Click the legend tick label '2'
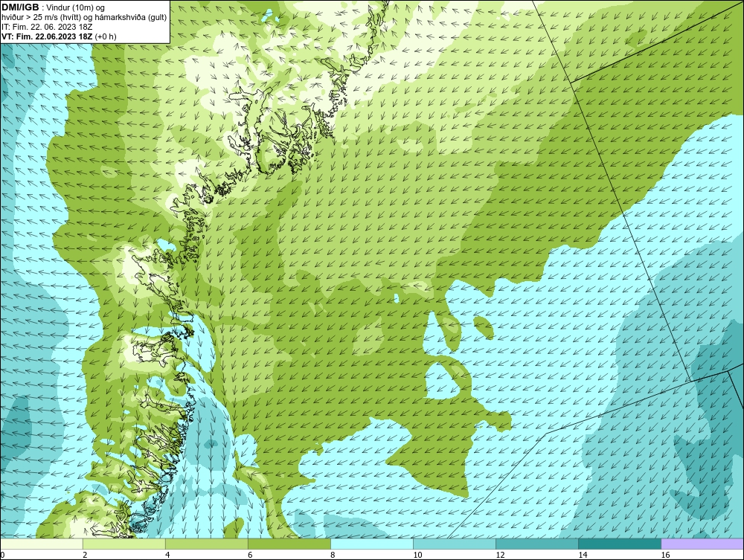 tap(85, 555)
